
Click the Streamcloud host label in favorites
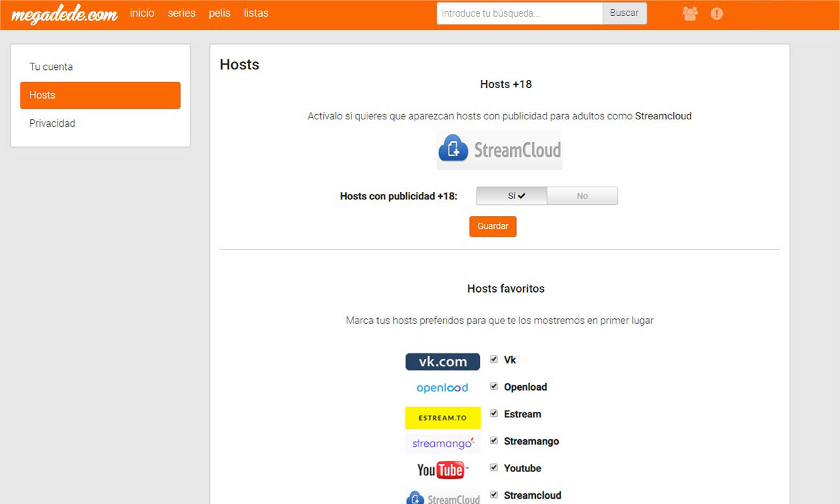(533, 495)
